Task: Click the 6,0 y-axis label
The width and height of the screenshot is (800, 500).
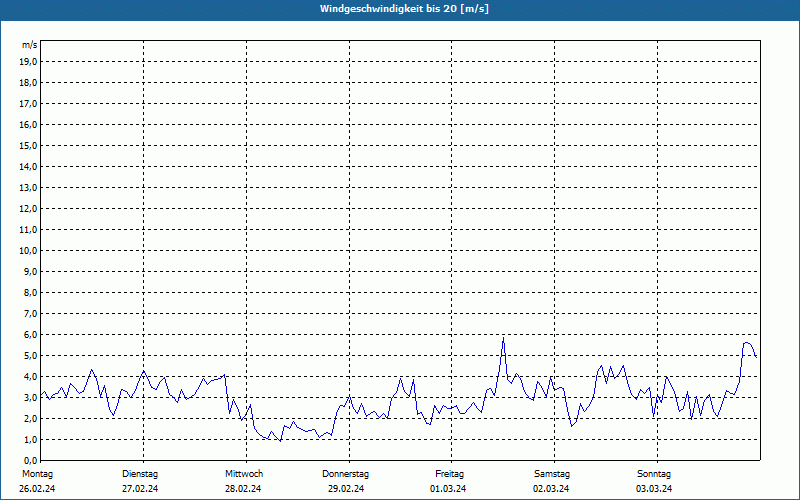Action: [30, 335]
